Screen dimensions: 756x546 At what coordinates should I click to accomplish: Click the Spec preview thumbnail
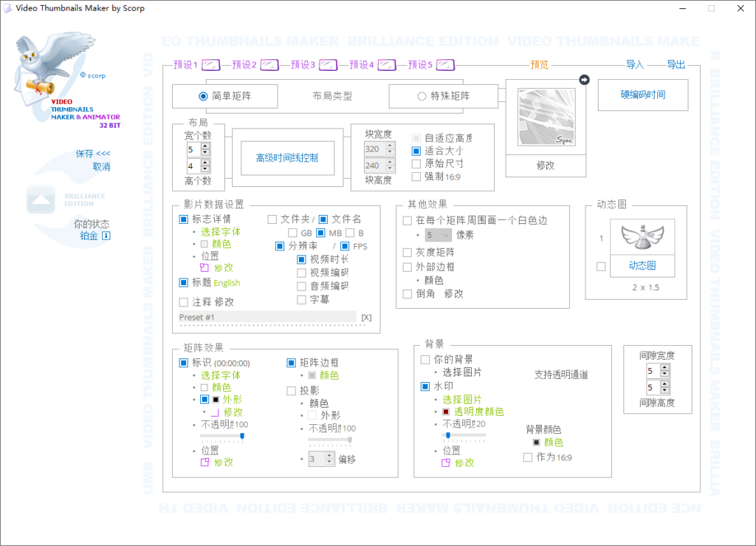click(546, 117)
